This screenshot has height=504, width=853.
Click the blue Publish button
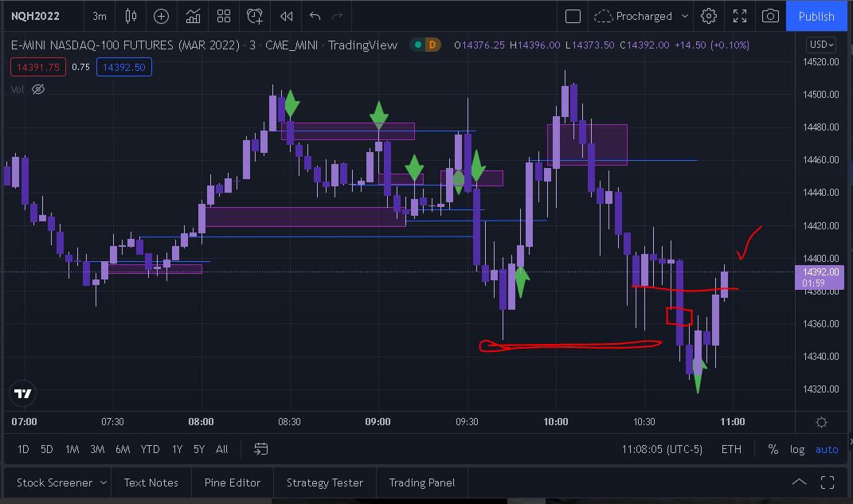pyautogui.click(x=816, y=16)
